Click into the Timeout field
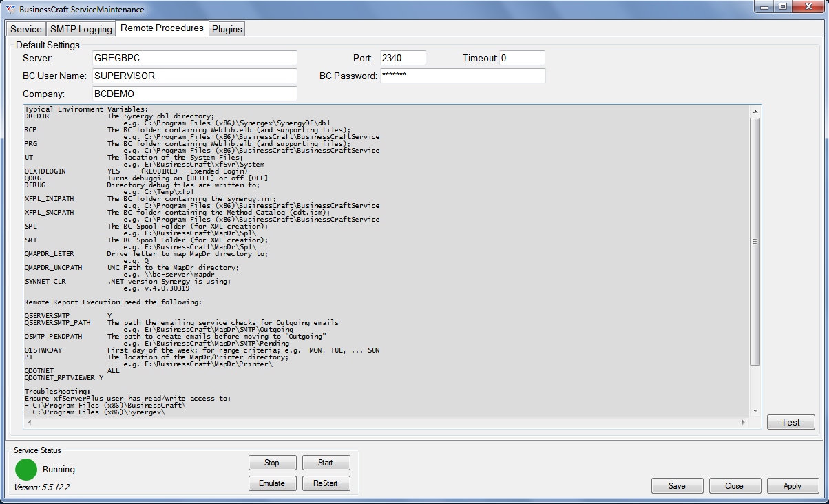This screenshot has height=504, width=829. point(523,58)
